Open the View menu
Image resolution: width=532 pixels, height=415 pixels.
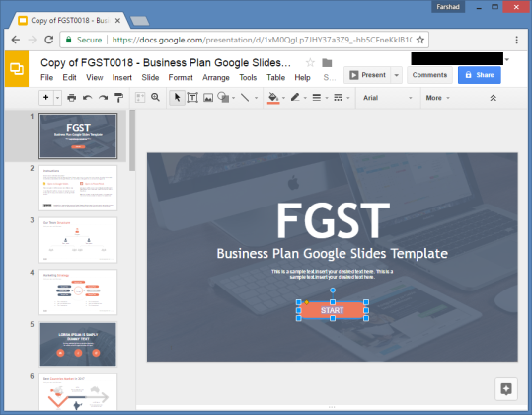pos(95,78)
